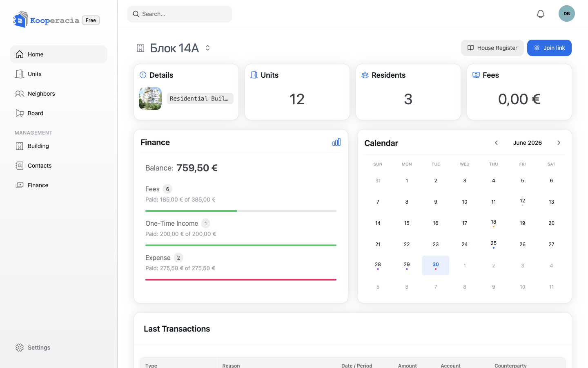The height and width of the screenshot is (368, 588).
Task: Click the One-Time Income progress bar
Action: tap(241, 245)
